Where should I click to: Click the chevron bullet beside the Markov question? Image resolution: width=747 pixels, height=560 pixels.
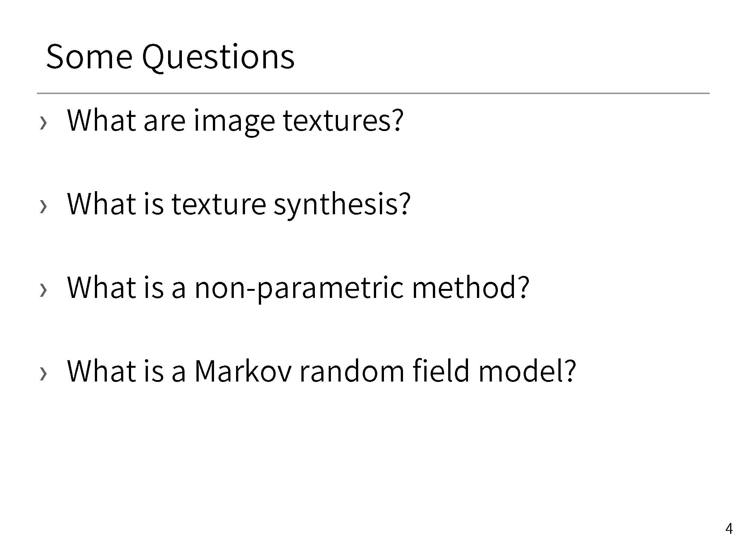pos(43,373)
